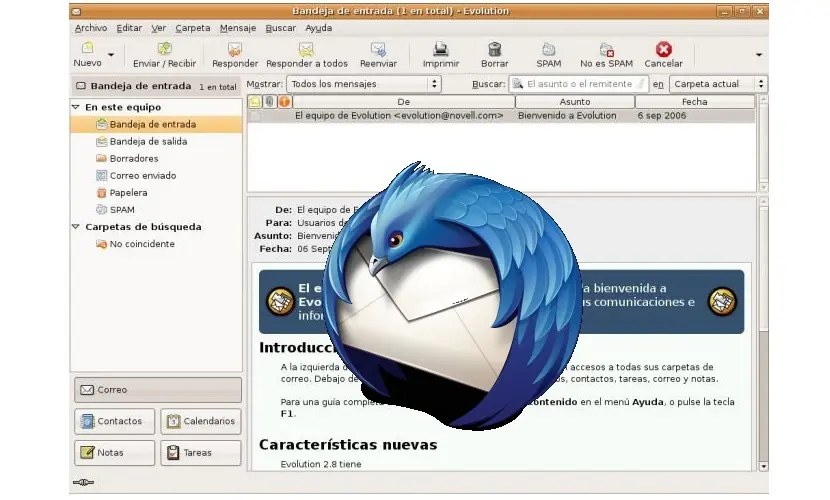Image resolution: width=830 pixels, height=500 pixels.
Task: Open the Carpeta menu
Action: coord(193,28)
